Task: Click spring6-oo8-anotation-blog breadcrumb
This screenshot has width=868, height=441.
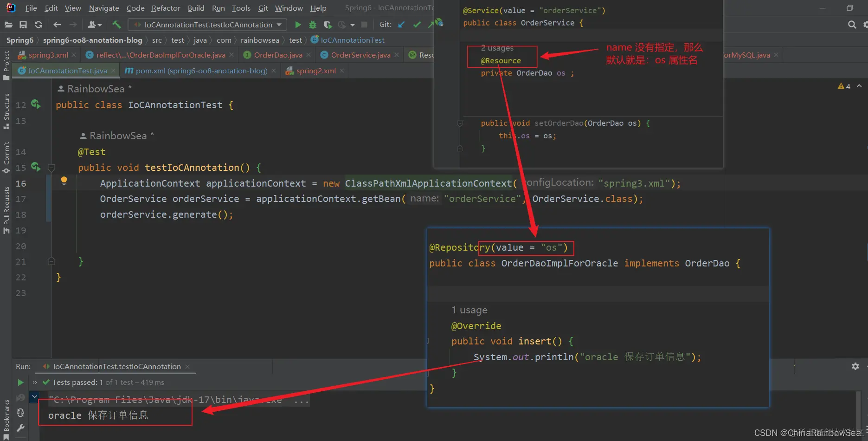Action: click(93, 40)
